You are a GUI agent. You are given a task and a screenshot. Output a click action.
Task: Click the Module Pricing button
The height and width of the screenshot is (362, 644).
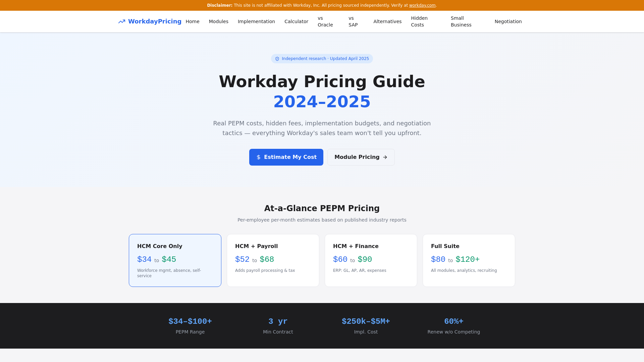tap(361, 157)
